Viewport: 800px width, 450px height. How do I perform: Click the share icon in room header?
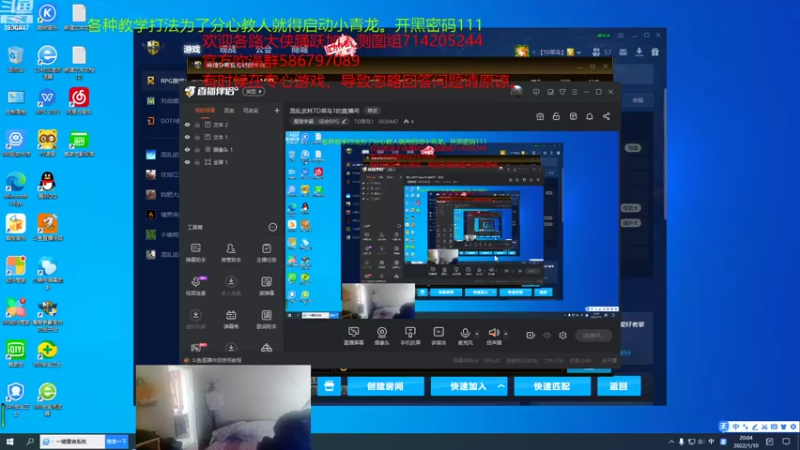click(x=606, y=116)
